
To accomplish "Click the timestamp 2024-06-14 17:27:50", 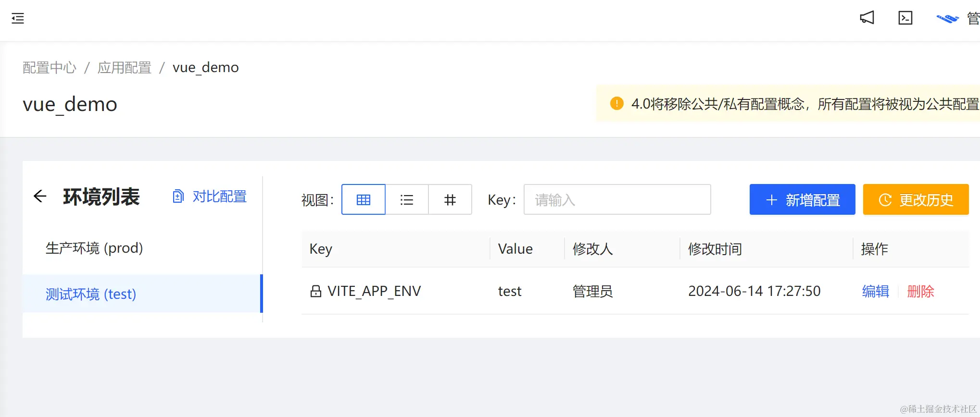I will [754, 291].
